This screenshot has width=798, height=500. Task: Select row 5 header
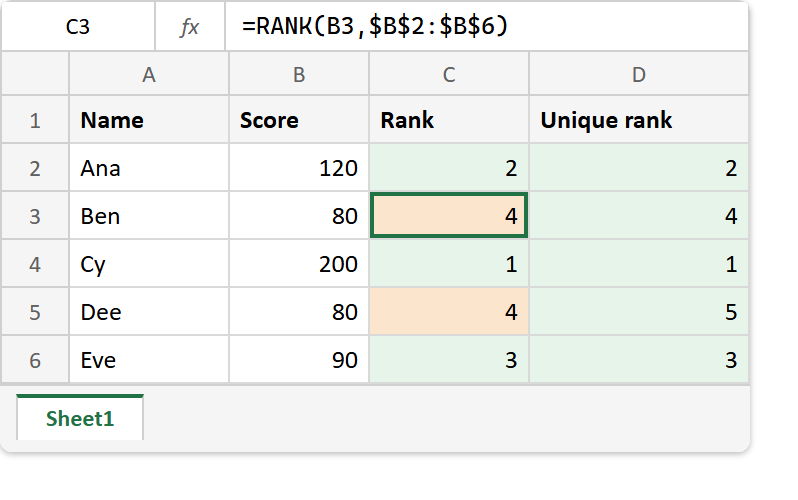pos(35,312)
